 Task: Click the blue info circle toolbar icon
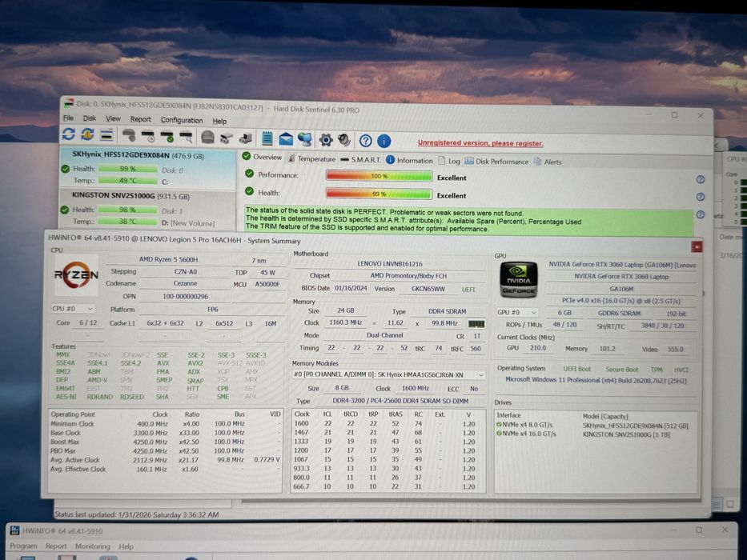pyautogui.click(x=384, y=141)
